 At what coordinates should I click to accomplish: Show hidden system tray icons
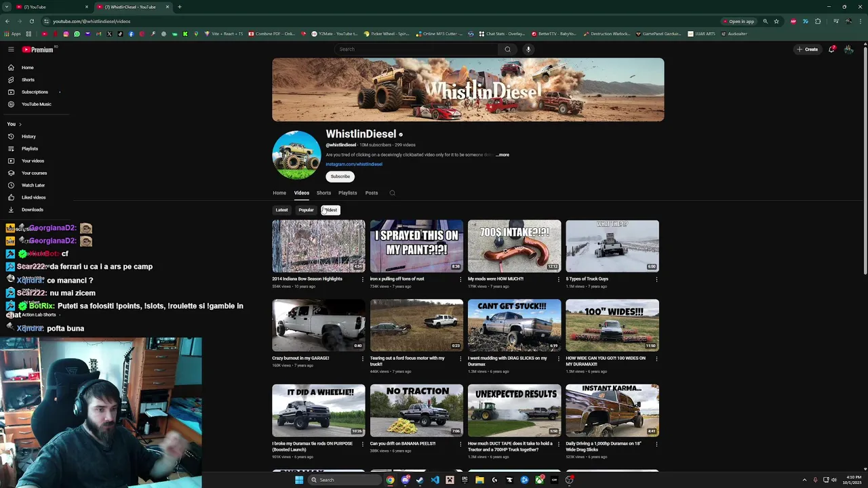pos(804,480)
